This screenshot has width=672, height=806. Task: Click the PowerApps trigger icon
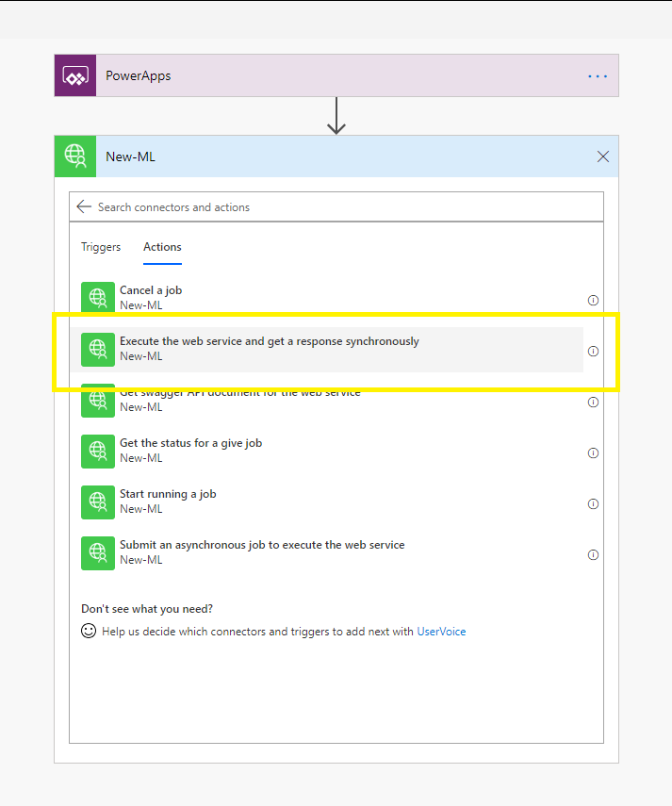tap(75, 75)
